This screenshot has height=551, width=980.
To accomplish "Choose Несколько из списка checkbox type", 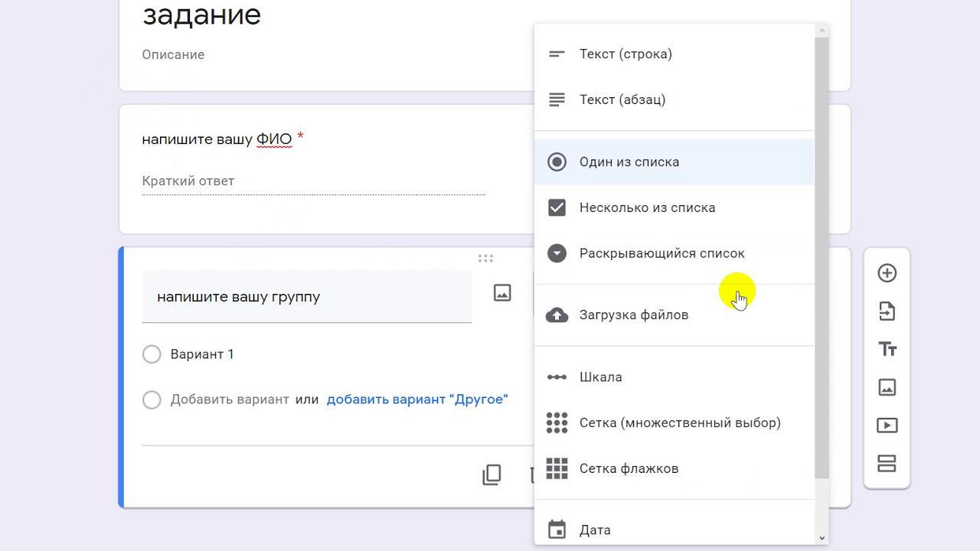I will [x=647, y=207].
